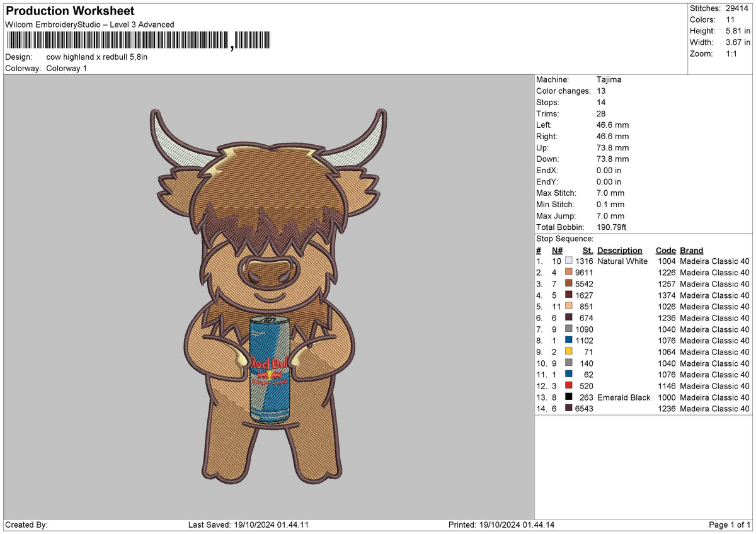Click the highland cow embroidery design preview

(x=268, y=296)
